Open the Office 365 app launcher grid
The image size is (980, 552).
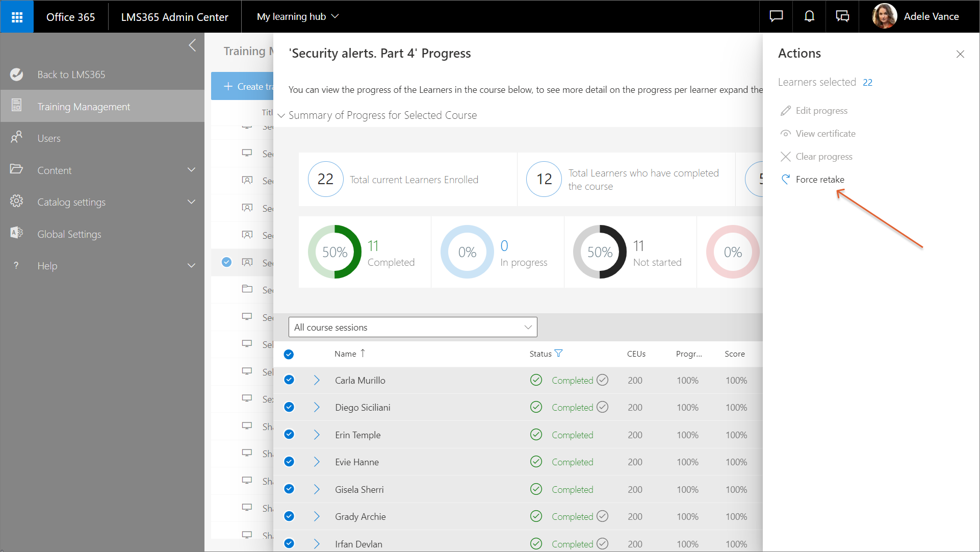(17, 17)
